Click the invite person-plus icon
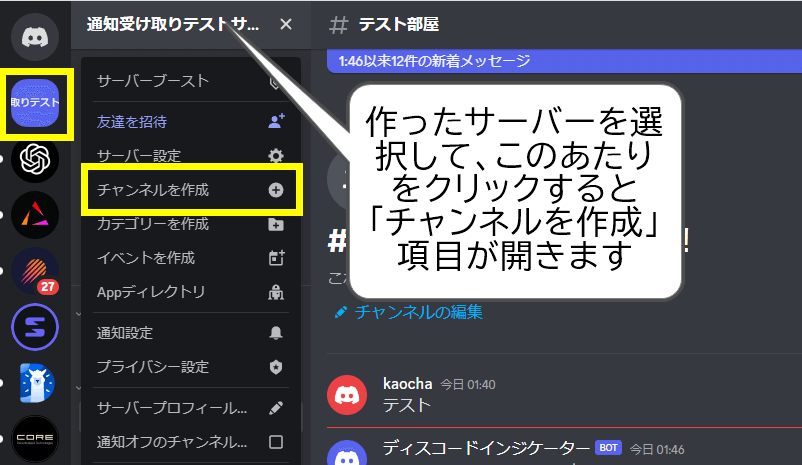802x465 pixels. coord(276,121)
